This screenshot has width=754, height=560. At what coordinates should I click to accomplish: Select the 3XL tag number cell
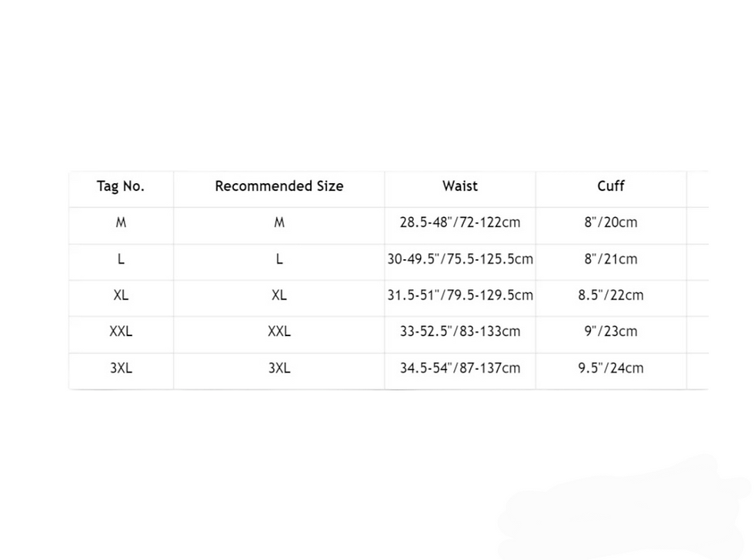[x=121, y=368]
